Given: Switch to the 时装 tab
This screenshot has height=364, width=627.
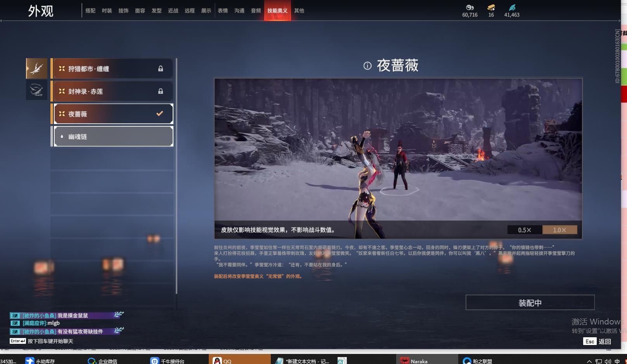Looking at the screenshot, I should pyautogui.click(x=107, y=11).
